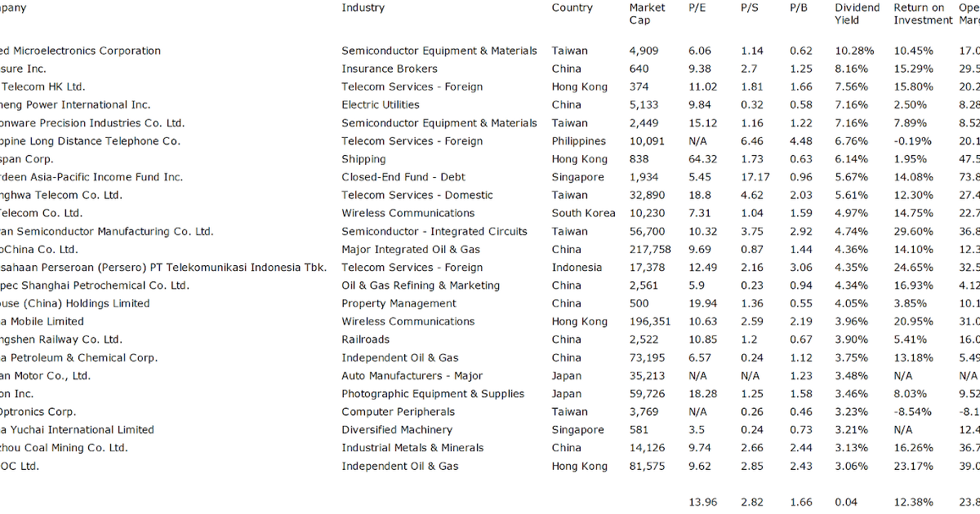Click P/S value 6.46
The height and width of the screenshot is (514, 980).
(x=751, y=141)
